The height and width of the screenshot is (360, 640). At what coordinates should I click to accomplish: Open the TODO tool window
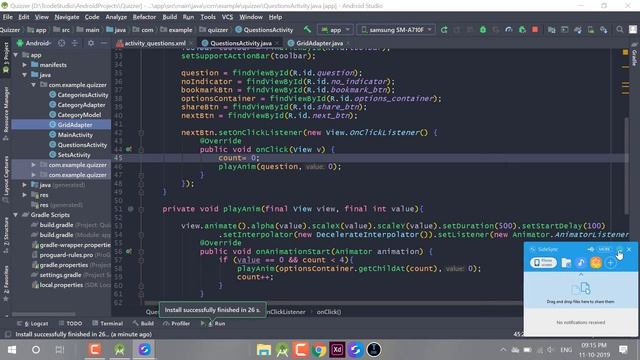(71, 323)
